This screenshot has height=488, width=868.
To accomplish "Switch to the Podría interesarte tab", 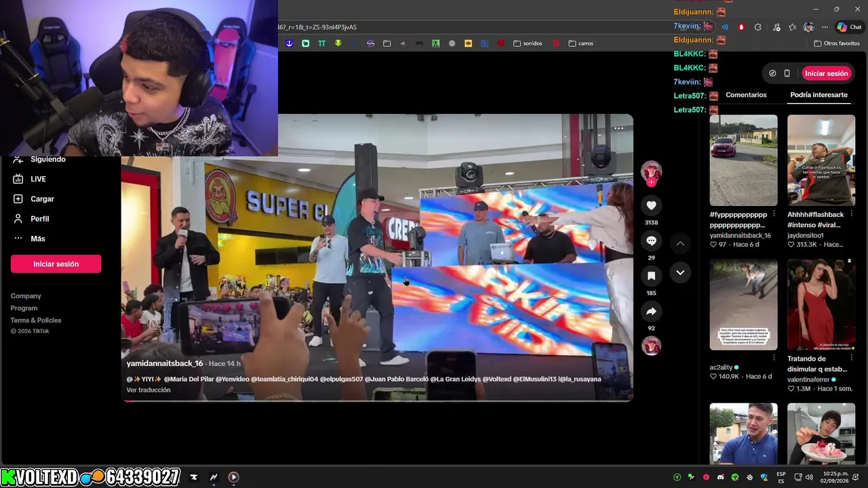I will click(818, 95).
